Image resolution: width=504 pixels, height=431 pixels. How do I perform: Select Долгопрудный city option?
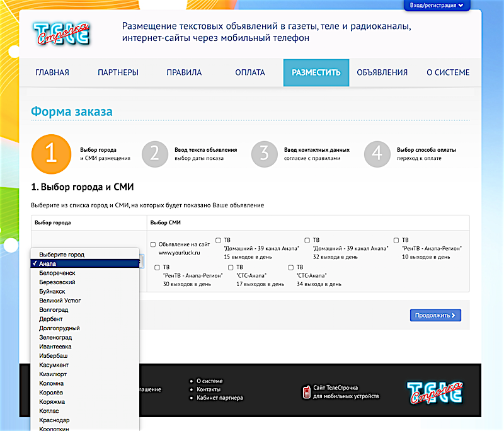85,328
